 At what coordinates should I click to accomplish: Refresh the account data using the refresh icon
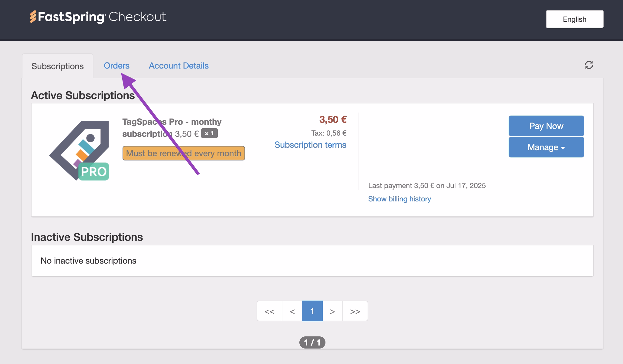[x=589, y=66]
